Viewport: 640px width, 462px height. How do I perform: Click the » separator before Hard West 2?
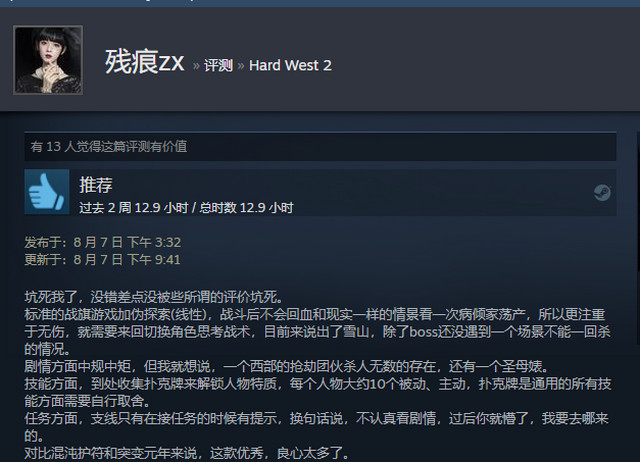(x=241, y=66)
